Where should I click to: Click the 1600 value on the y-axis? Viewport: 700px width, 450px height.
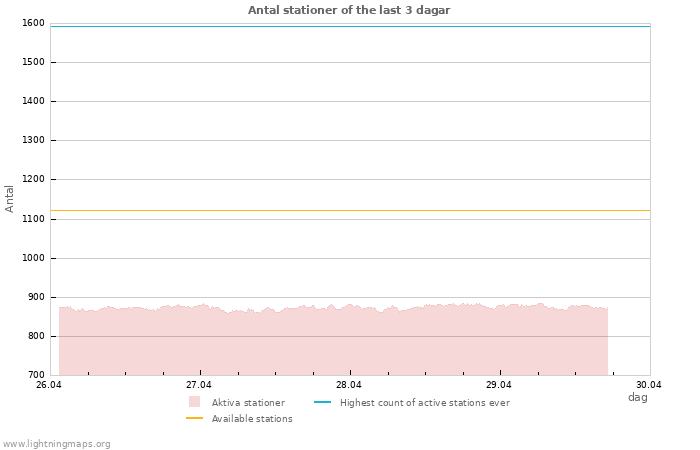click(x=33, y=23)
